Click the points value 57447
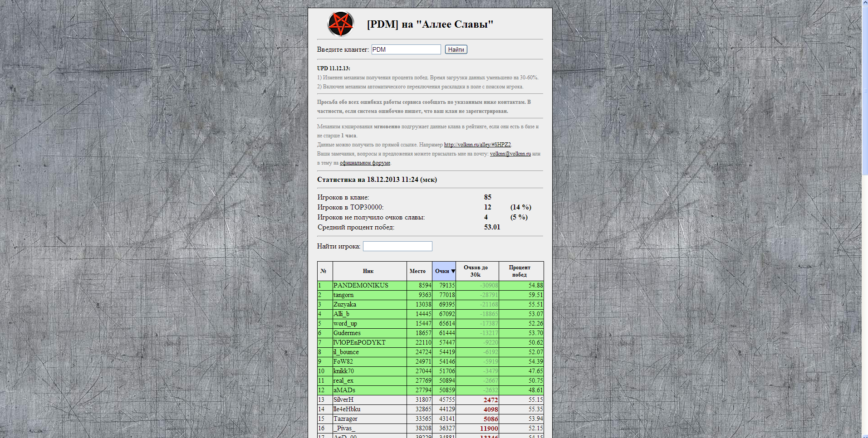The width and height of the screenshot is (868, 438). point(447,343)
